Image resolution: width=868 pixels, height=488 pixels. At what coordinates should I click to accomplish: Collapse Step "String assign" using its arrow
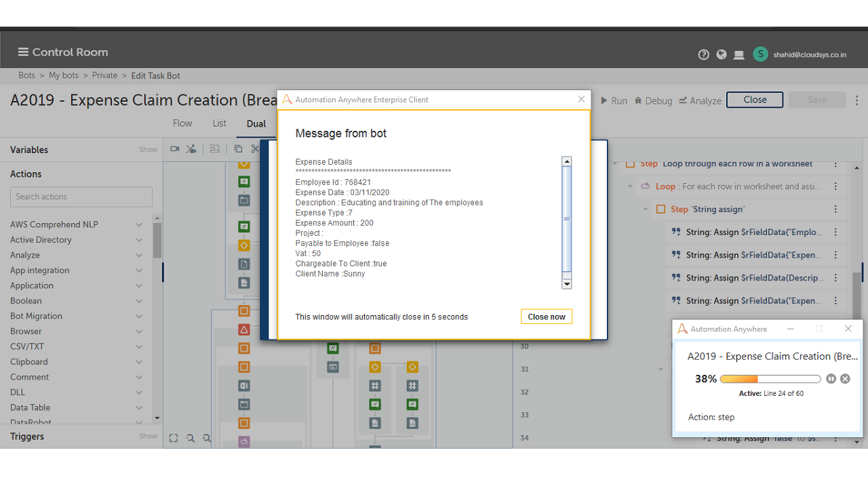point(646,209)
